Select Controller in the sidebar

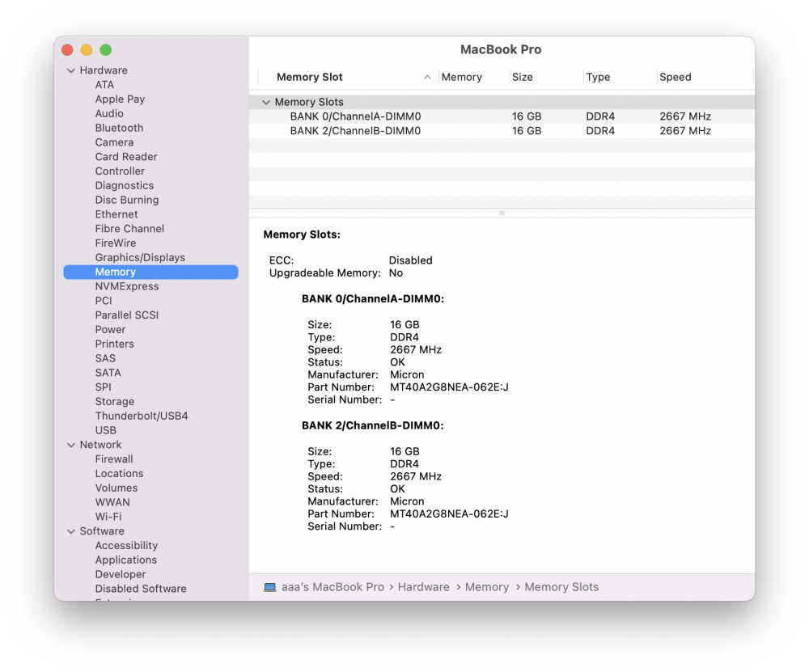pyautogui.click(x=120, y=171)
